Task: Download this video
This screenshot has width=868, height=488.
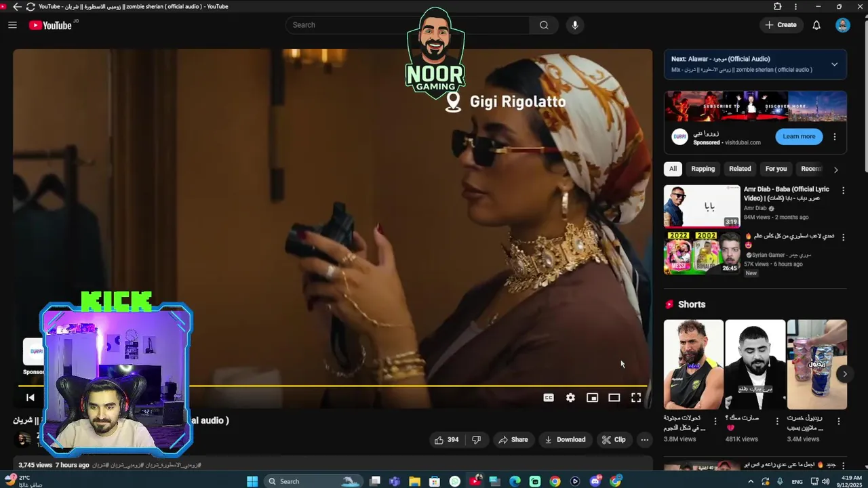Action: point(565,440)
